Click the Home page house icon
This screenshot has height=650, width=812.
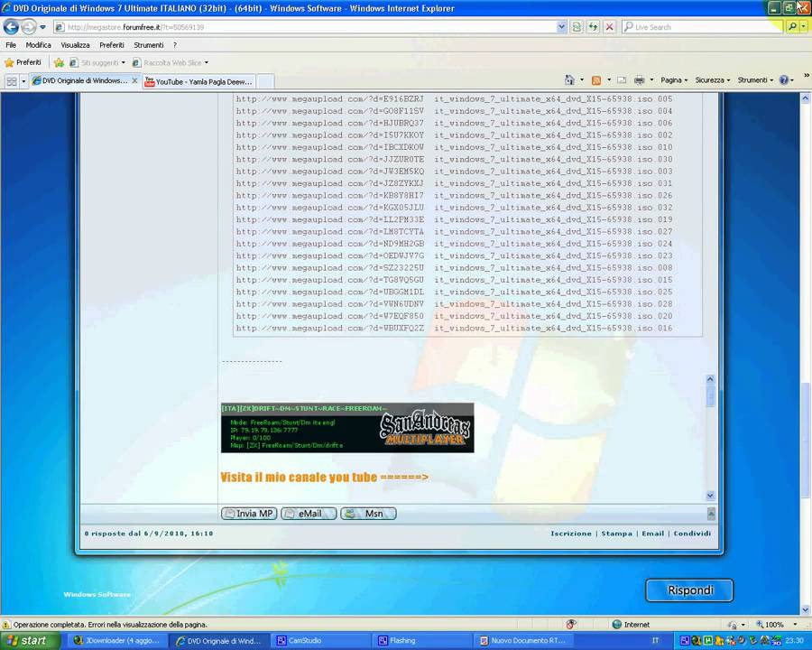click(569, 79)
